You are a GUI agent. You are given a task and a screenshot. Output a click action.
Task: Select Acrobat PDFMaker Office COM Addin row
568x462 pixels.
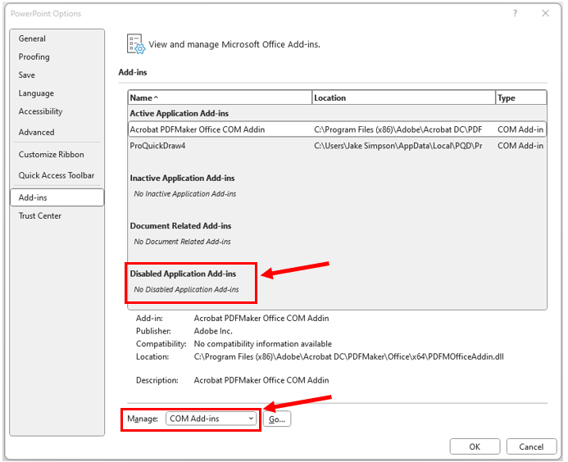pyautogui.click(x=337, y=129)
